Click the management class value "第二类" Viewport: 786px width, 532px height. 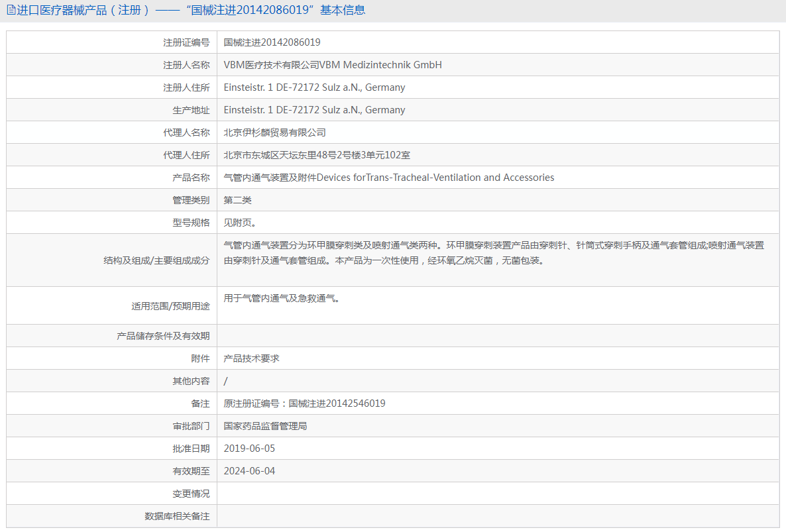point(238,200)
